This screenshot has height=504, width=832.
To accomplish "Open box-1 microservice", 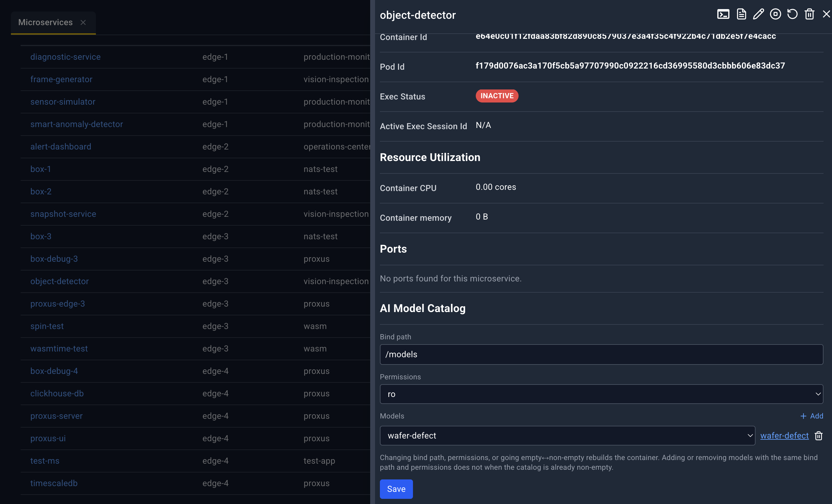I will pos(41,169).
